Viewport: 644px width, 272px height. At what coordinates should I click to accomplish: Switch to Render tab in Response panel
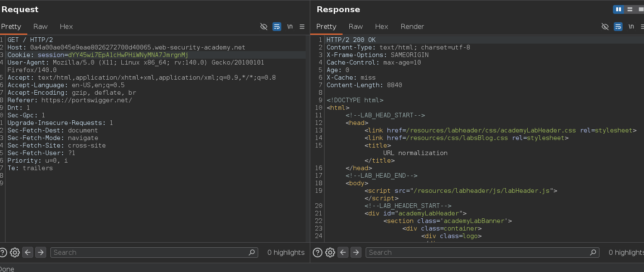point(412,26)
